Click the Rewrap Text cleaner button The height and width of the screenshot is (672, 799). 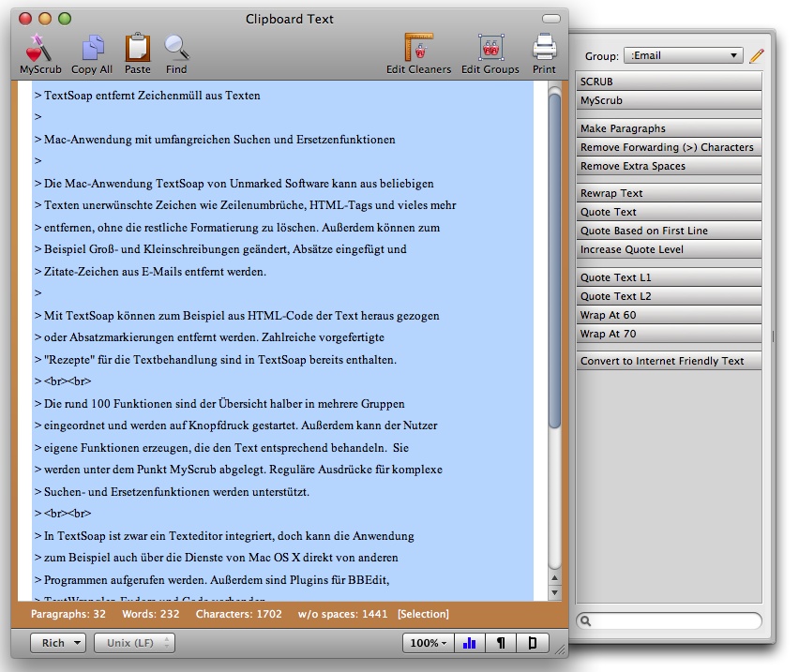click(x=668, y=193)
